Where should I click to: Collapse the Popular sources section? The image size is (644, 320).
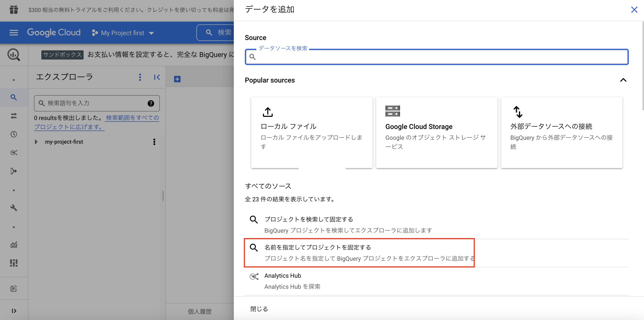(623, 80)
